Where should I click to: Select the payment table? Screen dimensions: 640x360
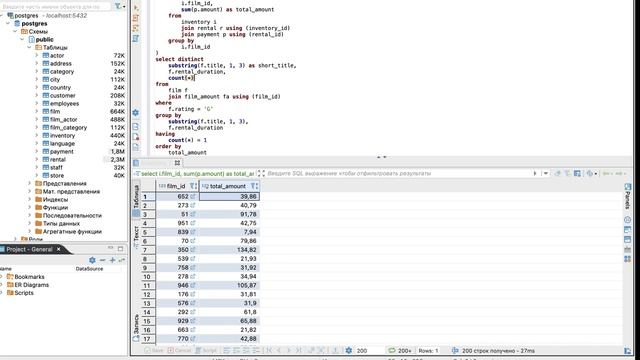(x=61, y=151)
